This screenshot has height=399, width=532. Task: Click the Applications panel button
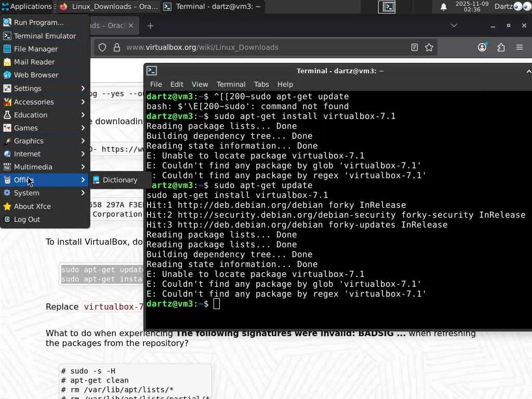click(26, 6)
